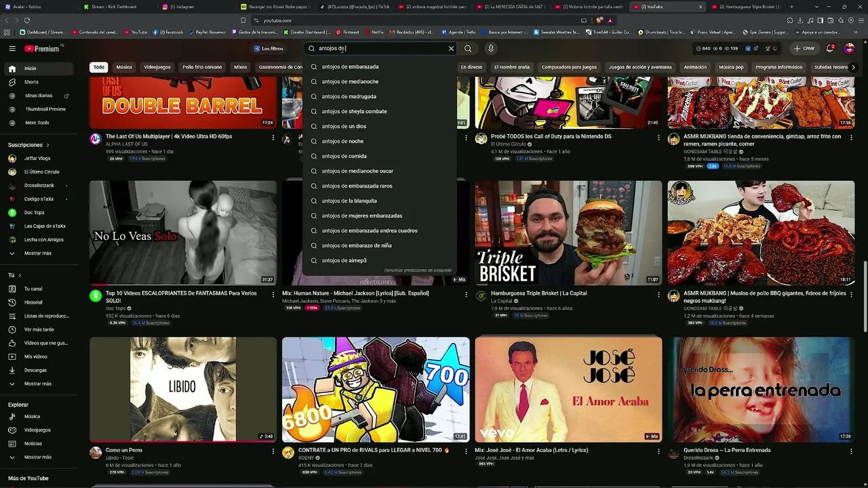Switch to the Kick Dashboard browser tab
The height and width of the screenshot is (488, 868).
pyautogui.click(x=114, y=7)
